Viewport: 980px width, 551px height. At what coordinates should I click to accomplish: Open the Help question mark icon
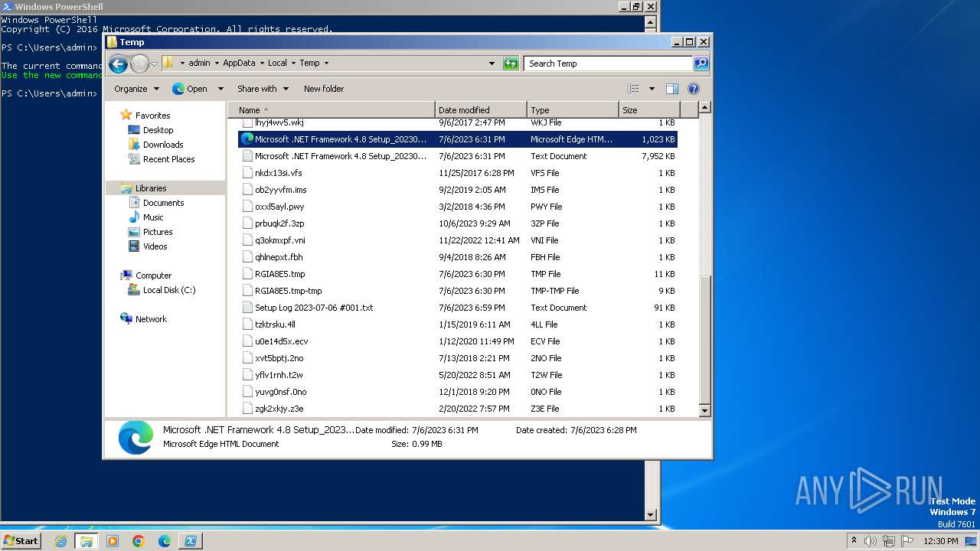[x=693, y=89]
